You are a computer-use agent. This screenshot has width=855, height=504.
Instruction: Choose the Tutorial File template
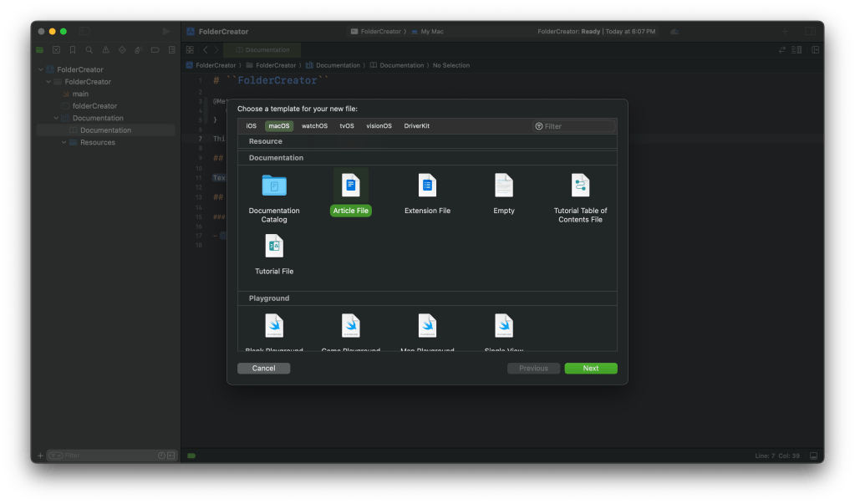[274, 246]
